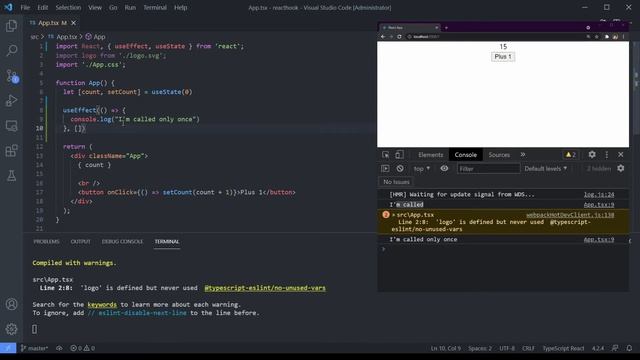Open the Selection menu
The width and height of the screenshot is (640, 360).
(68, 7)
